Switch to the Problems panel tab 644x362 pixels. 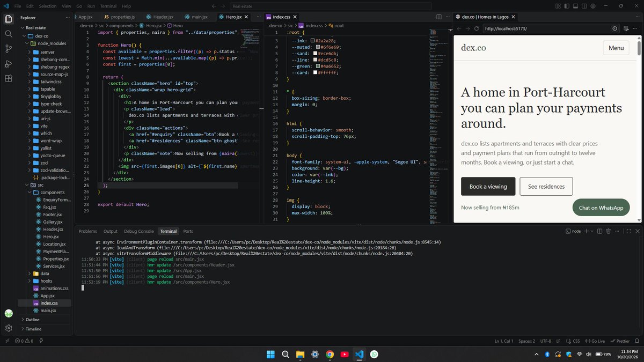click(88, 231)
